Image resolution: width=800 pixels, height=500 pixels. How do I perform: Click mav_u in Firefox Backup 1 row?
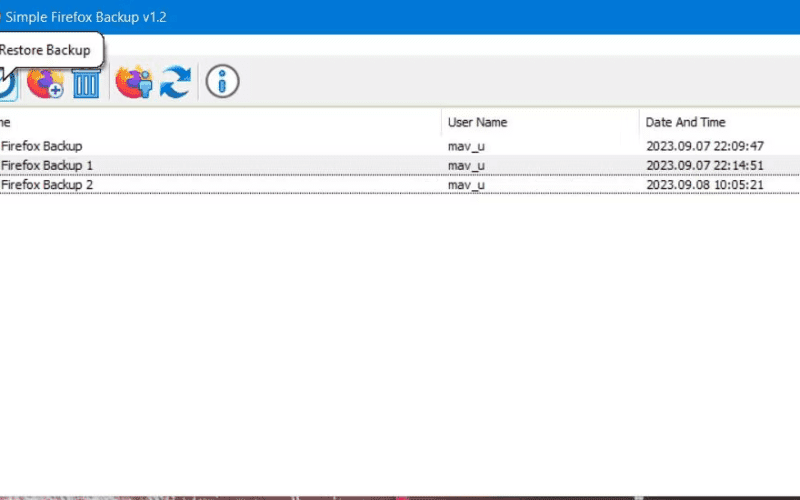click(466, 166)
